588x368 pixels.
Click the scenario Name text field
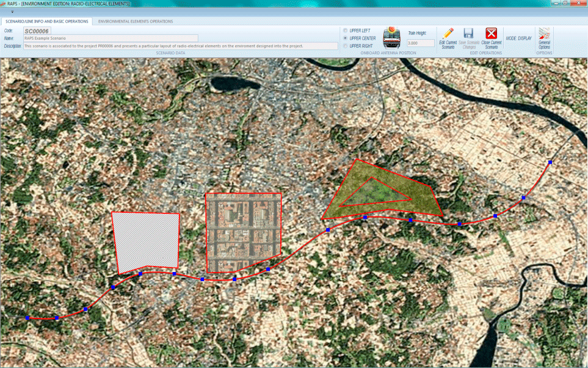(110, 38)
